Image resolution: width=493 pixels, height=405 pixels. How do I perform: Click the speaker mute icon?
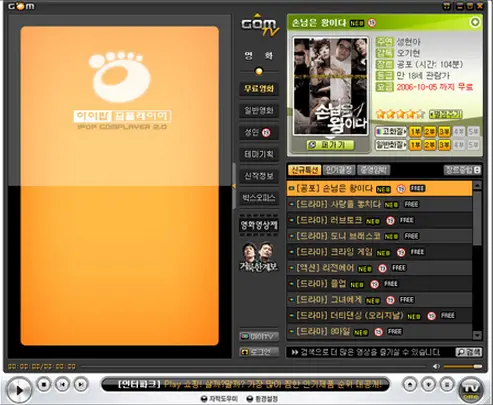coord(436,366)
